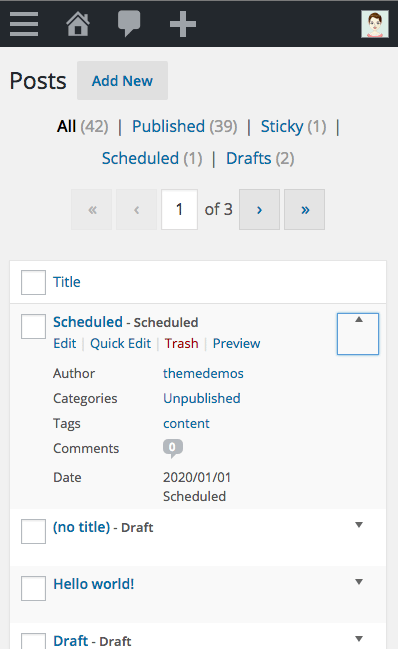Click the zero comments bubble icon

point(173,448)
